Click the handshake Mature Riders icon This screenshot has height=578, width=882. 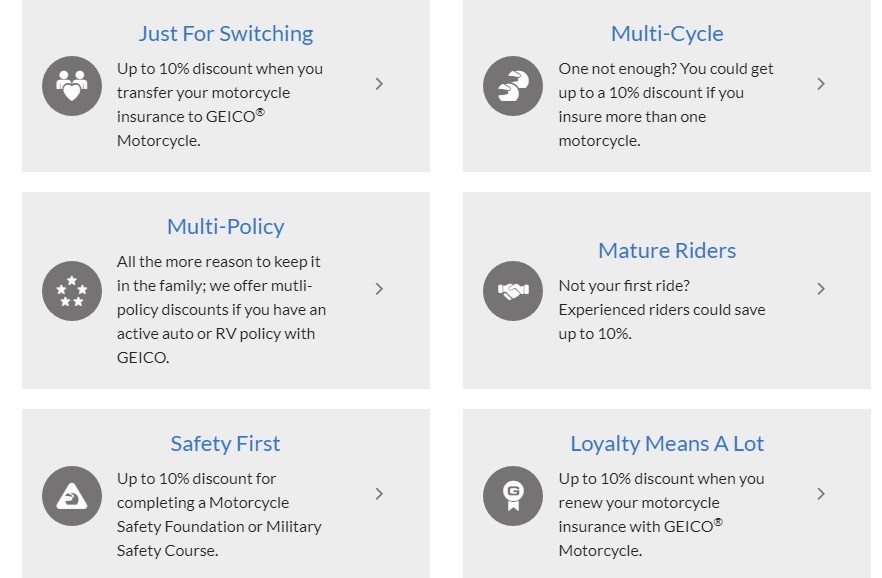(x=513, y=291)
